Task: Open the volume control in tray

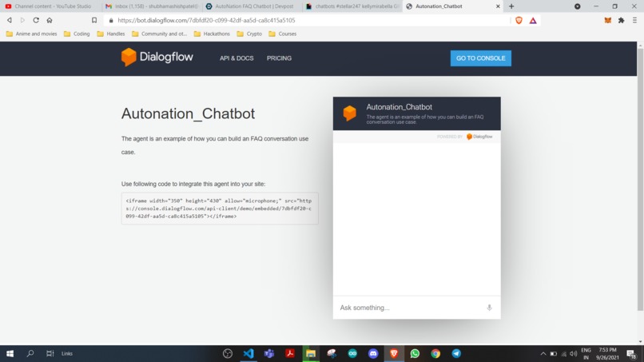Action: coord(574,354)
